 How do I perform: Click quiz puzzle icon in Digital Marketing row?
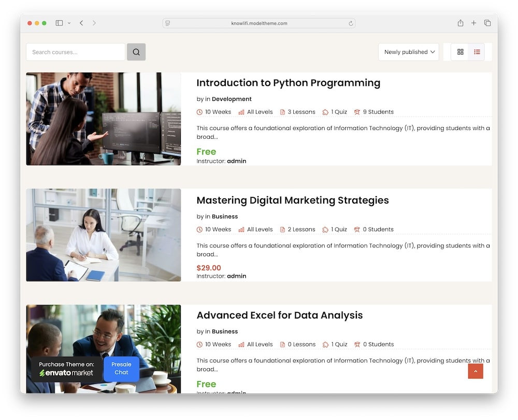click(325, 230)
